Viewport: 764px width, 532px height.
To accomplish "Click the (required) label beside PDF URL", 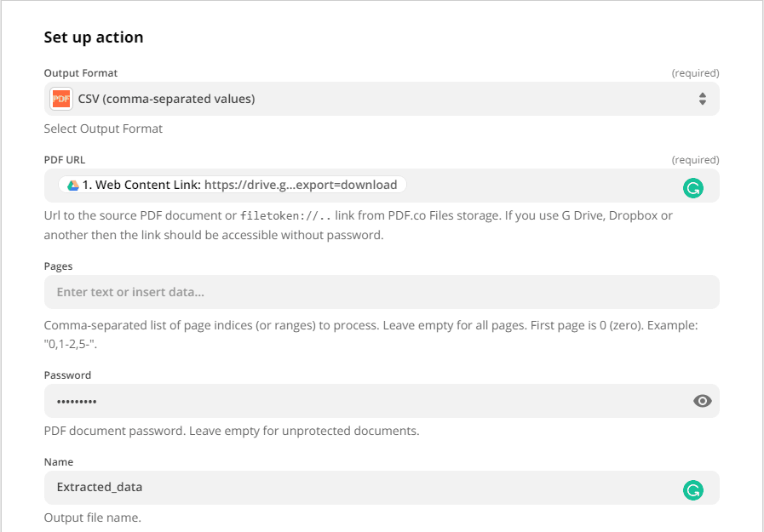I will 696,159.
